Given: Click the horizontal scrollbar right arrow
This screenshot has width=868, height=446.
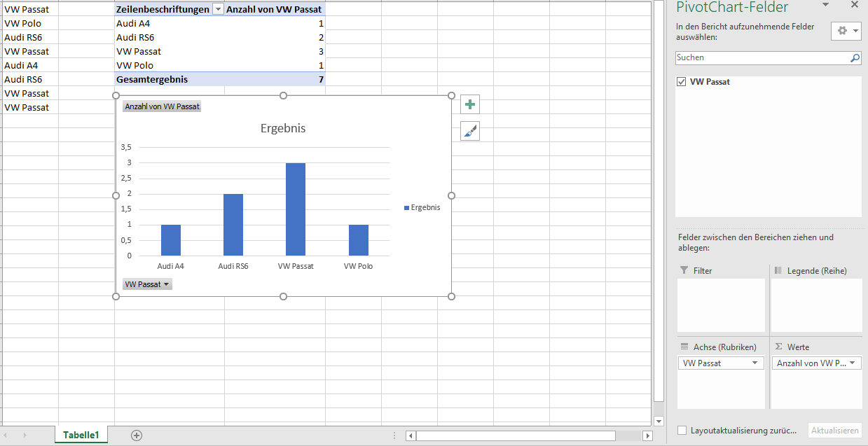Looking at the screenshot, I should pos(647,435).
